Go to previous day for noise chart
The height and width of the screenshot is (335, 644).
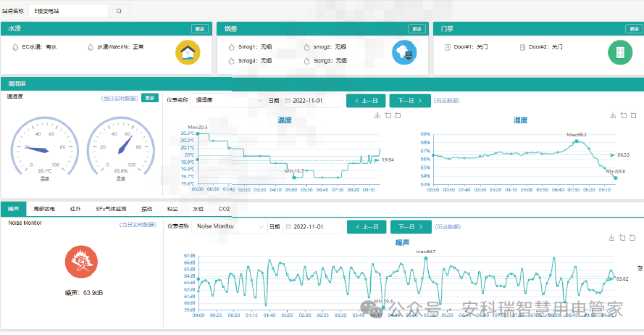[367, 227]
